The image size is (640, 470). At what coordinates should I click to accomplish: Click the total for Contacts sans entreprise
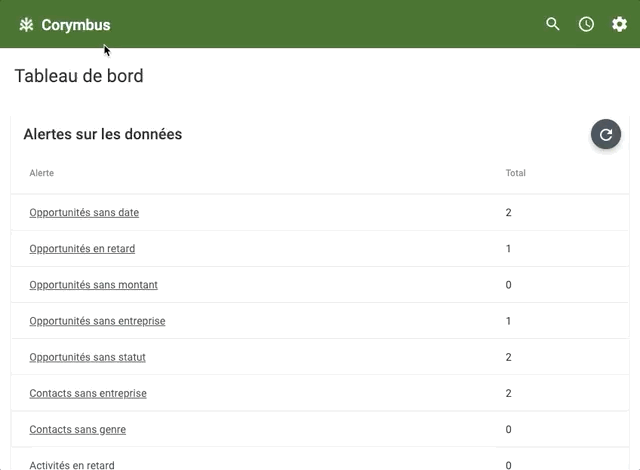coord(509,393)
